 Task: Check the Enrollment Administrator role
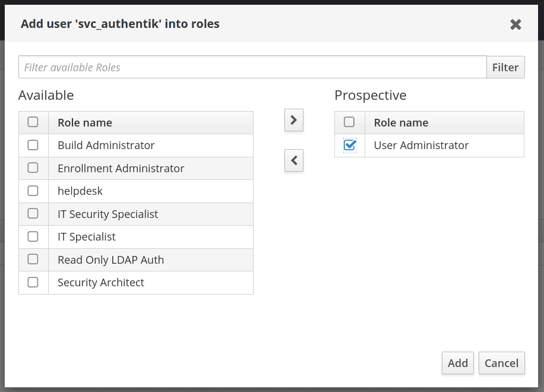coord(33,168)
